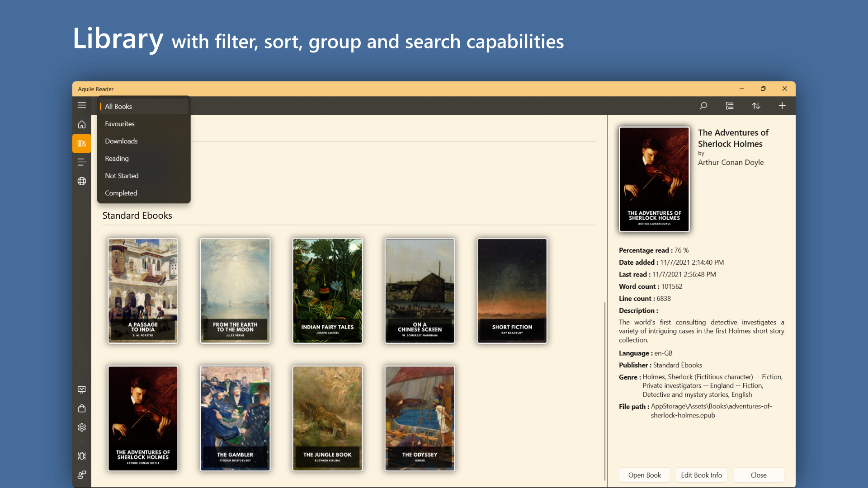Select the Completed filter option
Viewport: 868px width, 488px height.
pyautogui.click(x=121, y=193)
